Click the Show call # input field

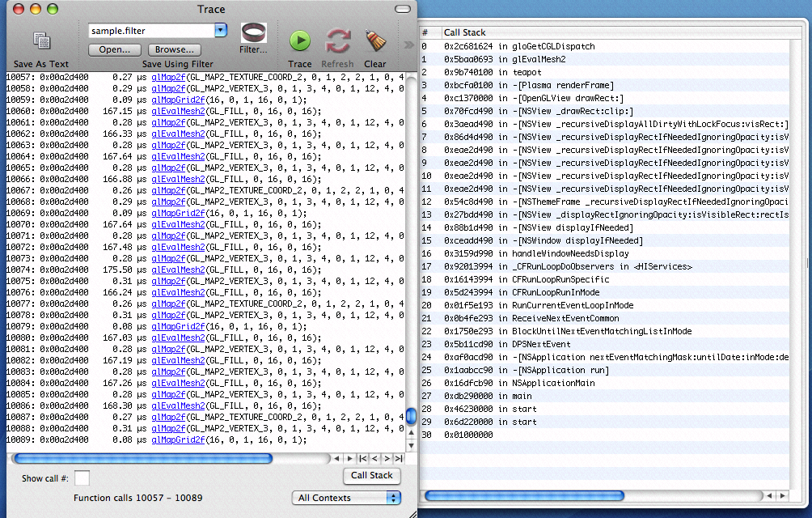[x=82, y=478]
